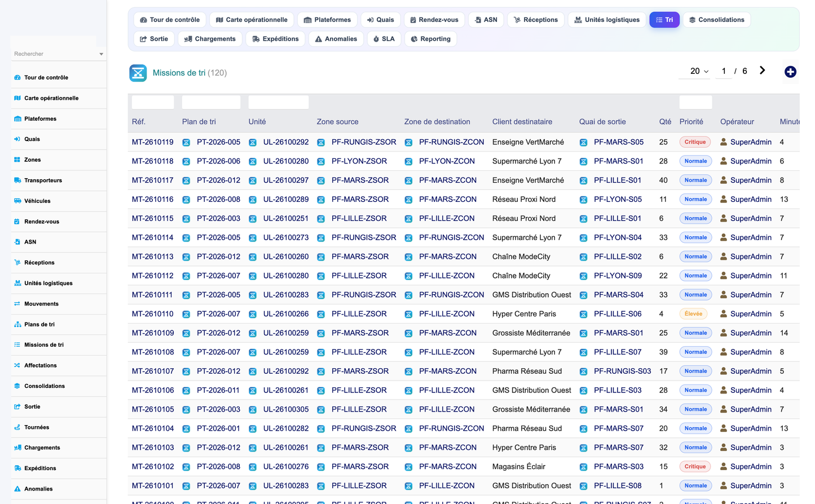
Task: Click the current page number field
Action: [724, 71]
